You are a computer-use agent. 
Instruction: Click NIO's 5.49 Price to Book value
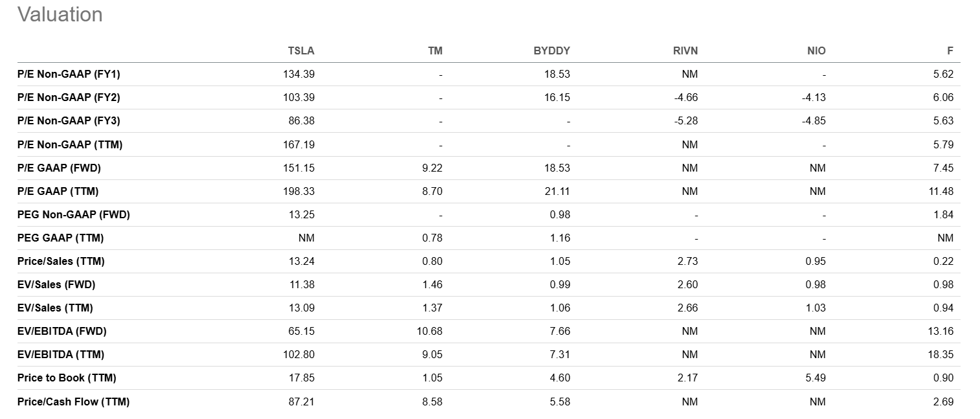click(816, 378)
